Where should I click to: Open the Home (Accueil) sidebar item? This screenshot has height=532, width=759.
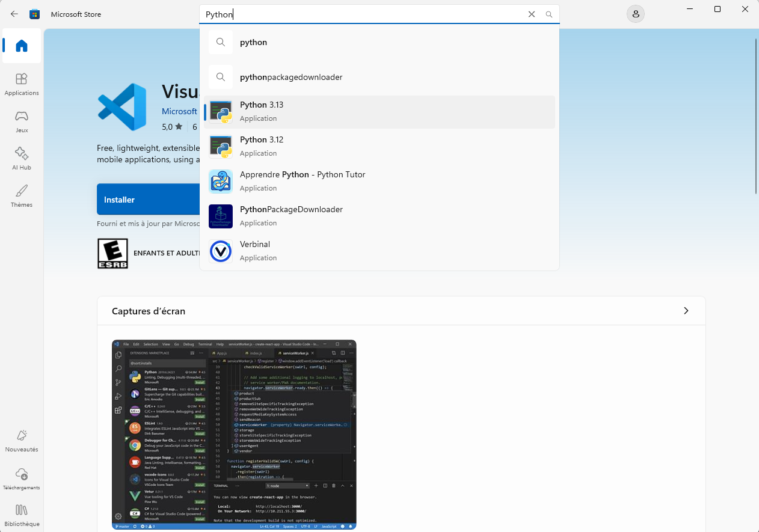click(22, 46)
